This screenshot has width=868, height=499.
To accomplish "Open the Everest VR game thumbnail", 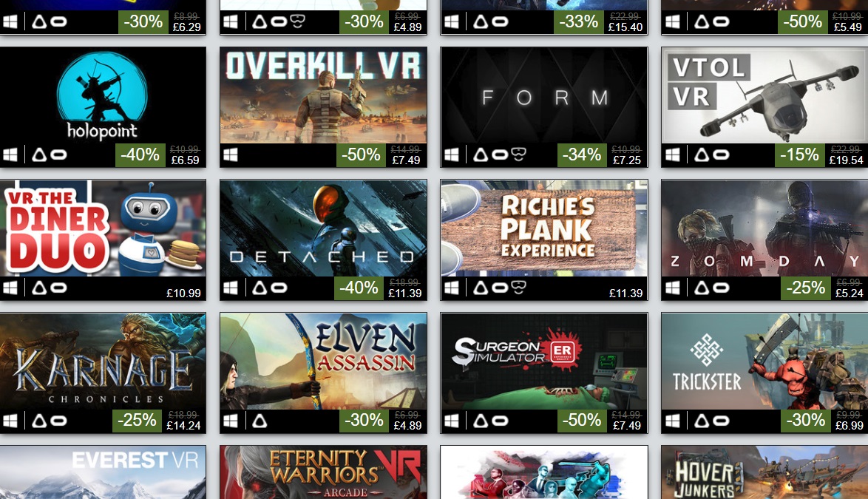I will click(x=103, y=472).
